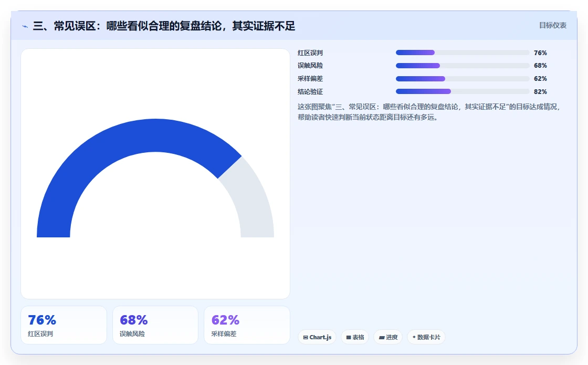Click the 数据卡片 tag chip
The image size is (588, 365).
point(426,337)
